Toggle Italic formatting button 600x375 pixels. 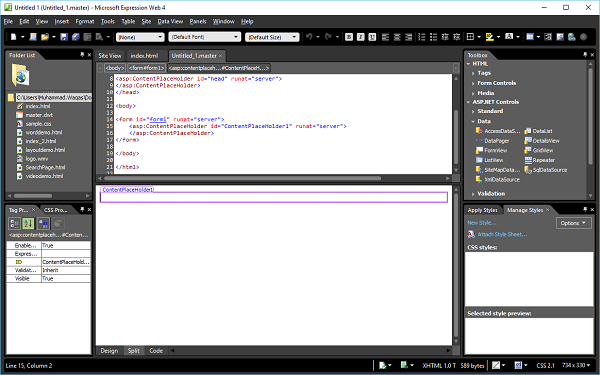(360, 37)
